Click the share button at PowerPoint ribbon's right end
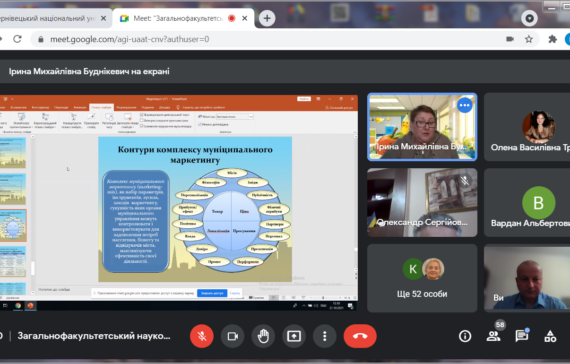The height and width of the screenshot is (364, 570). tap(339, 107)
